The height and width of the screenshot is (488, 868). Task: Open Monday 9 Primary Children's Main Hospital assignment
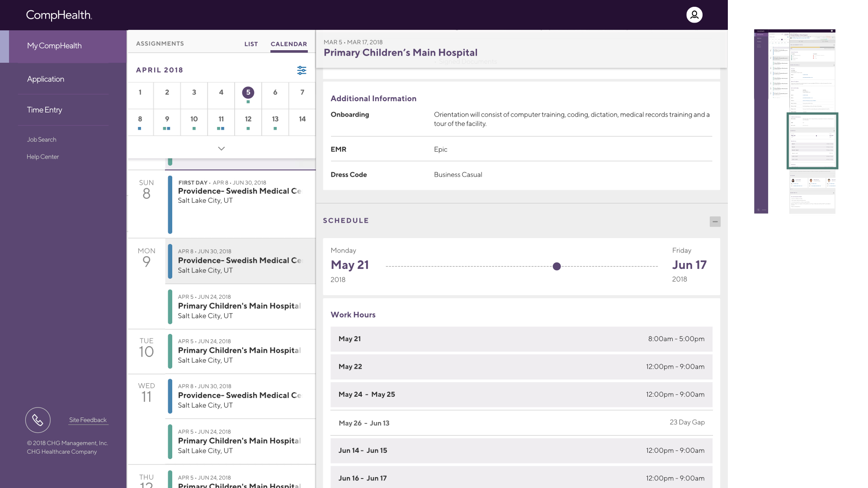[x=241, y=307]
